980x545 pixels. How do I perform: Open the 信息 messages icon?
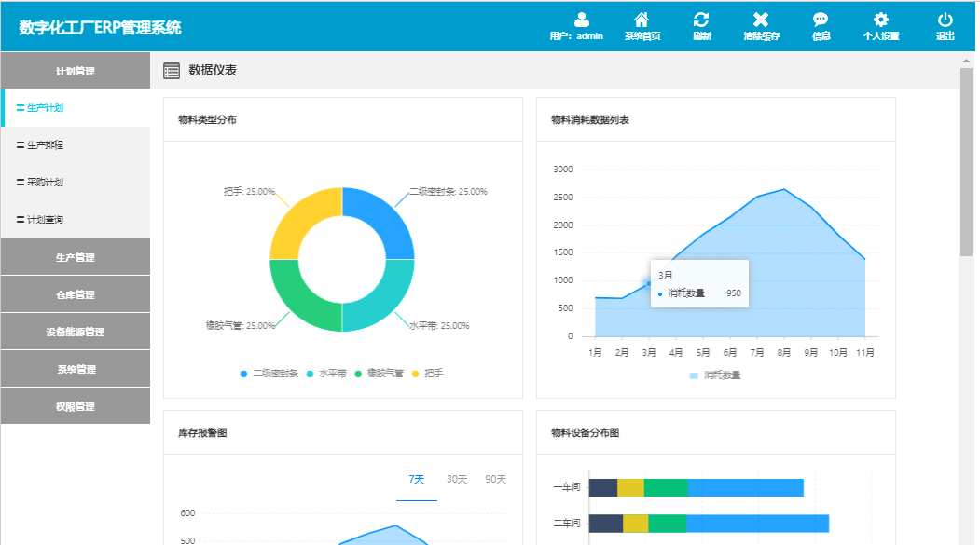click(821, 20)
